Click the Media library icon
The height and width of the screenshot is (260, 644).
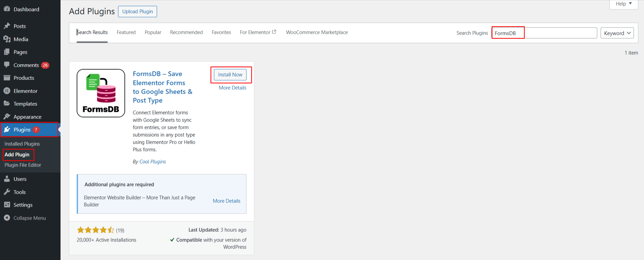click(7, 39)
